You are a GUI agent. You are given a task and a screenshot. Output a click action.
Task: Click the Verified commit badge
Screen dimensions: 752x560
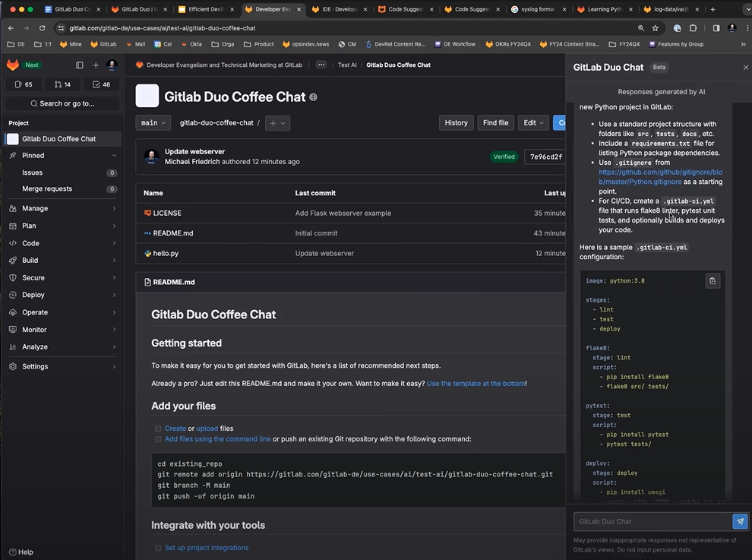pyautogui.click(x=504, y=157)
